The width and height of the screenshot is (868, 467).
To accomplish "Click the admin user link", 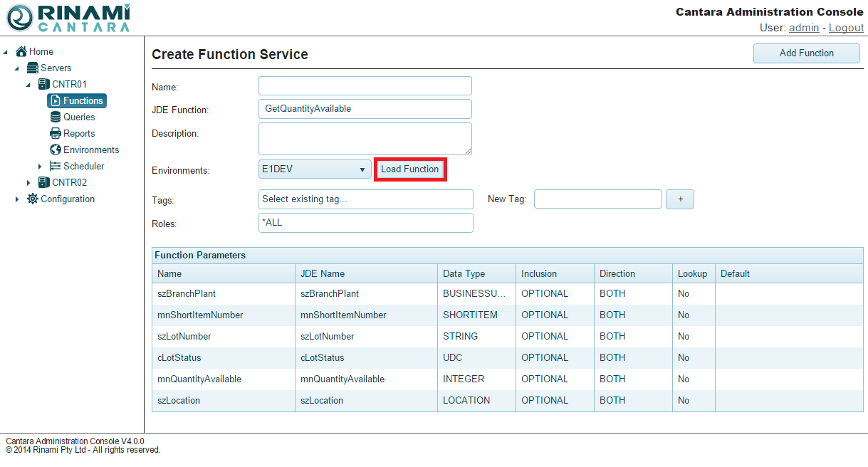I will [x=803, y=28].
